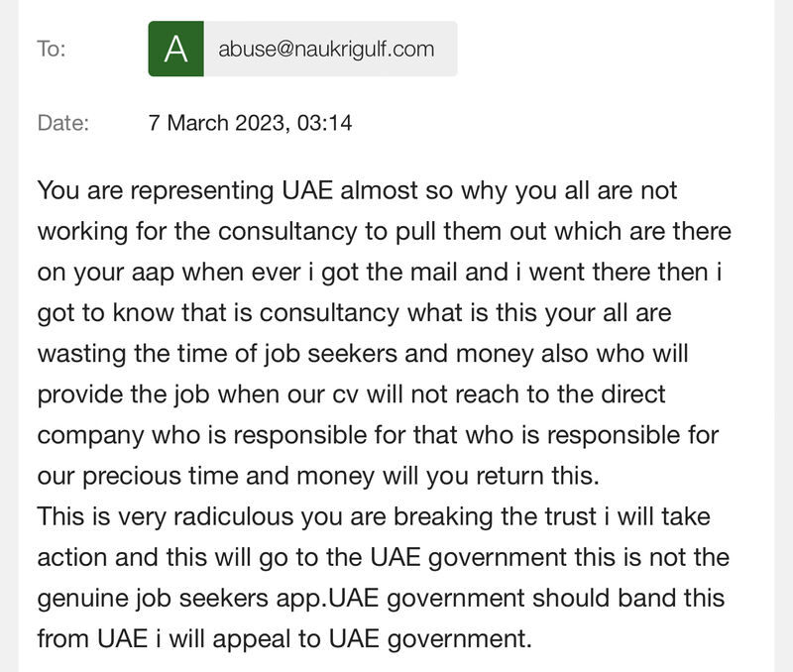Click the line starting 'action and this will'
The height and width of the screenshot is (672, 793).
pos(384,558)
